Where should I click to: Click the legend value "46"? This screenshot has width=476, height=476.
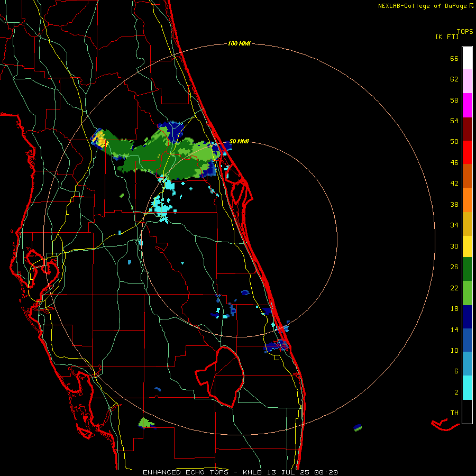coord(454,162)
